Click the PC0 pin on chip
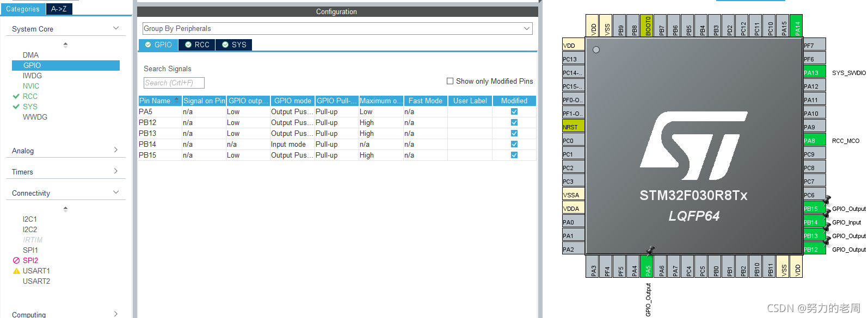The width and height of the screenshot is (868, 318). [573, 140]
